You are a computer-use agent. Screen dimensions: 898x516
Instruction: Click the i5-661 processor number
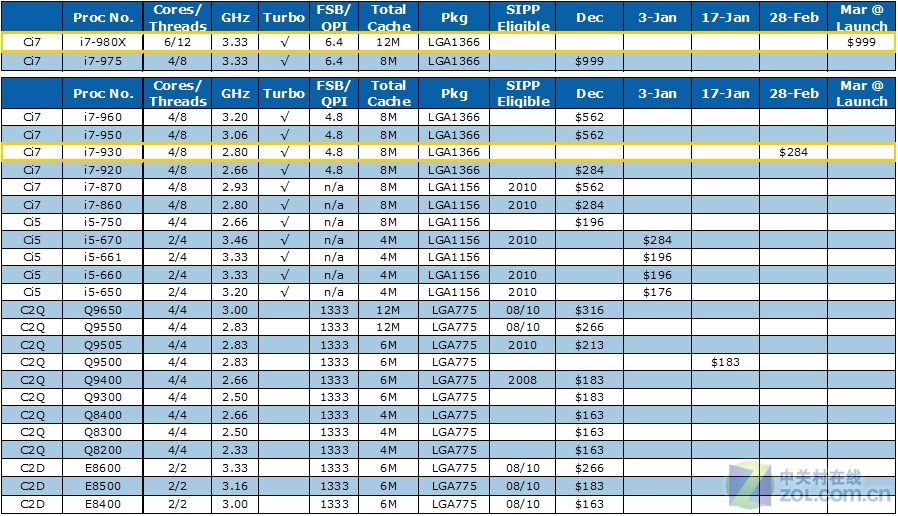pyautogui.click(x=103, y=257)
